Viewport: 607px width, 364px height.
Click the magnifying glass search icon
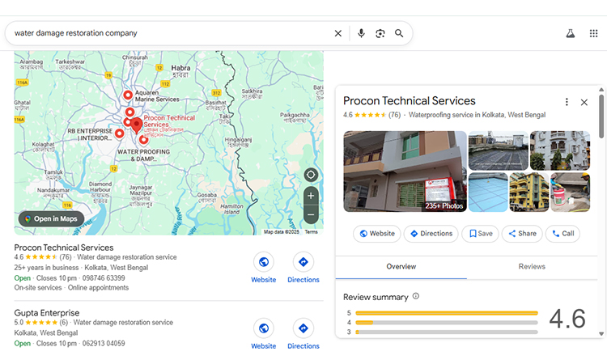pyautogui.click(x=399, y=33)
